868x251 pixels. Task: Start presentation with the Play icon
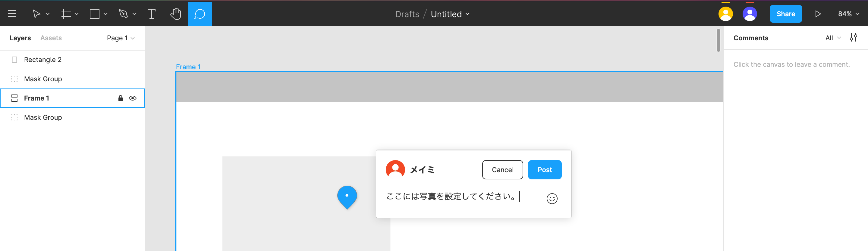(x=818, y=14)
